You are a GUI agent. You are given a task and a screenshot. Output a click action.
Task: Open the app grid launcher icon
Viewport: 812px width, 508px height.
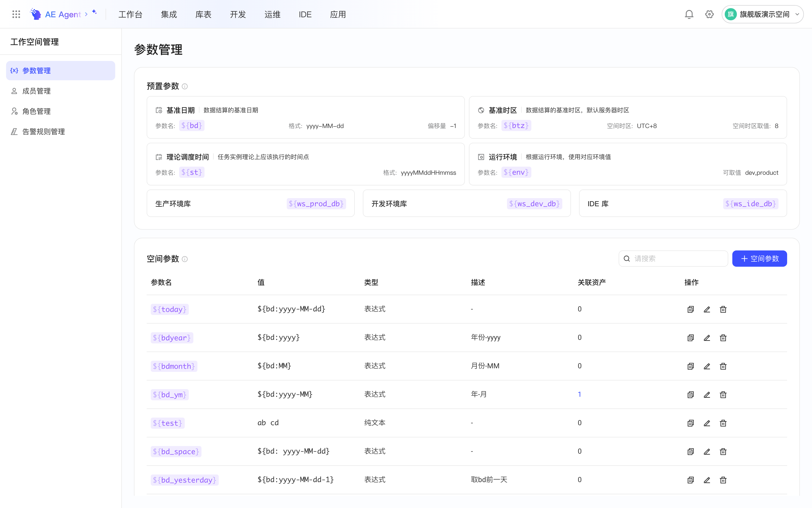pyautogui.click(x=16, y=14)
